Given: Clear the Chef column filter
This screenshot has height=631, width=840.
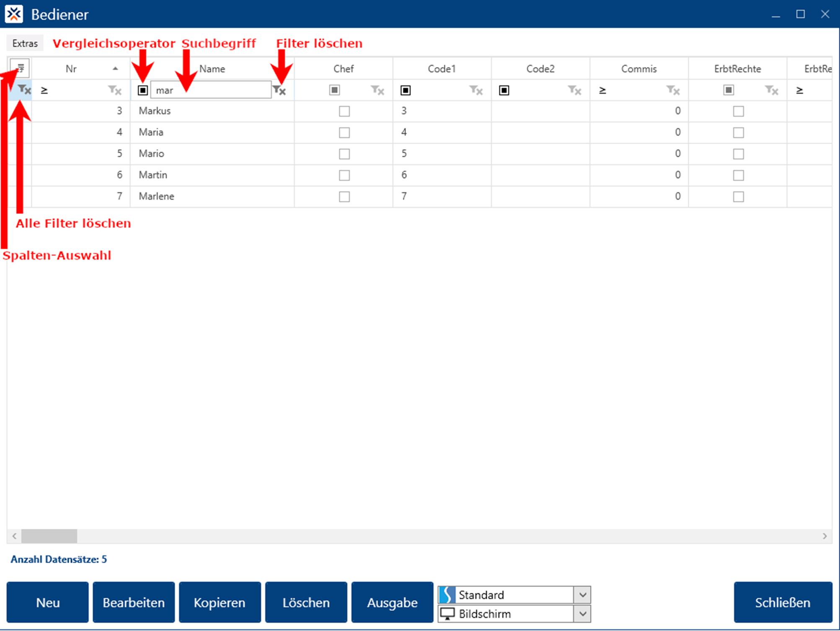Looking at the screenshot, I should pyautogui.click(x=377, y=90).
